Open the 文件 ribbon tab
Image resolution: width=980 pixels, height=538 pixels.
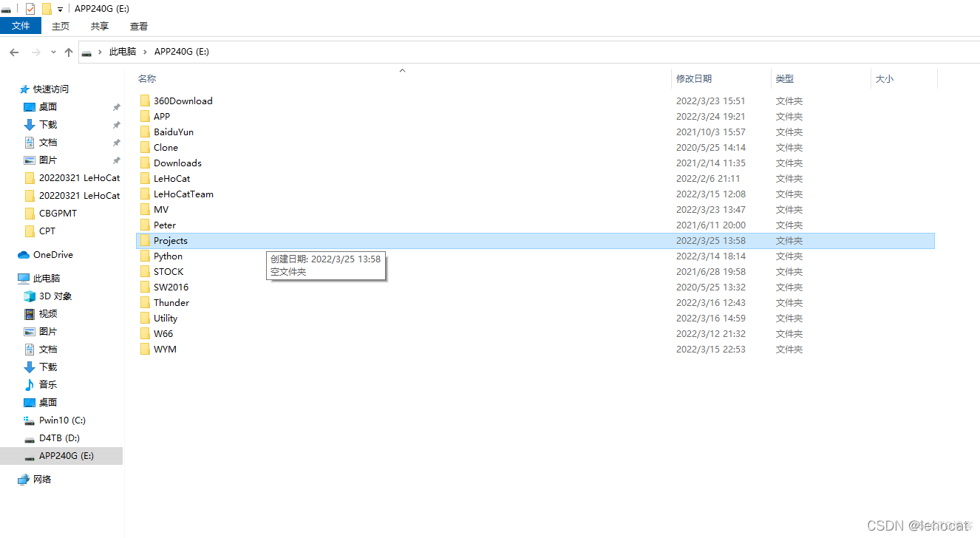click(x=21, y=26)
